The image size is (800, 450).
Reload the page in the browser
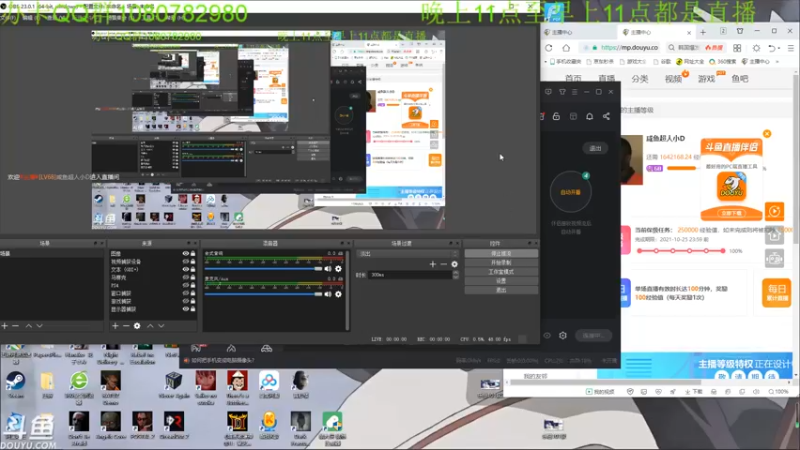pyautogui.click(x=549, y=47)
